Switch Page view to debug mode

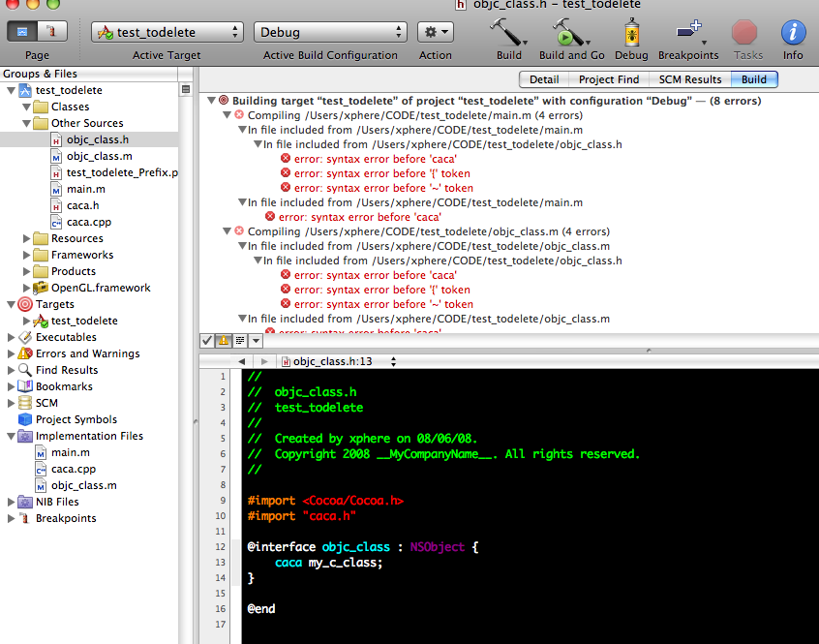[51, 32]
